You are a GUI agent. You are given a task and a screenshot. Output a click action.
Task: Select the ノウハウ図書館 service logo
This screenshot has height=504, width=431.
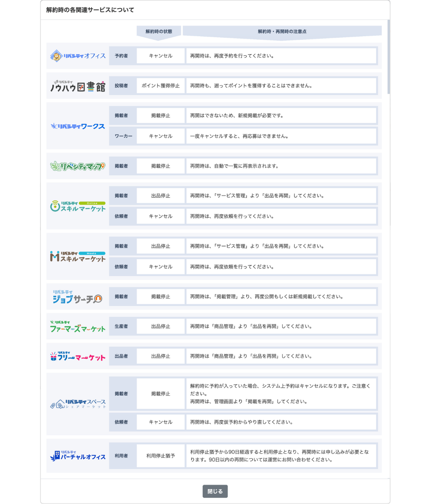(77, 85)
